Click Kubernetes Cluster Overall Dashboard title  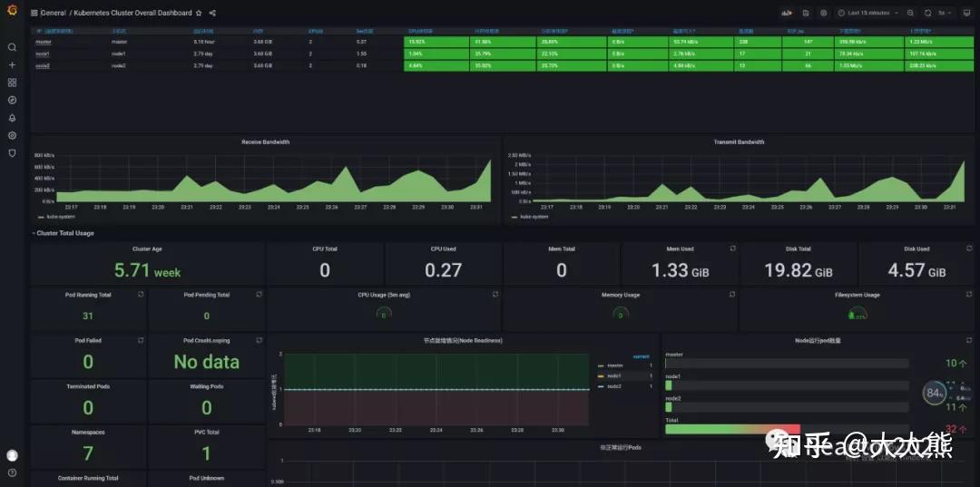132,13
